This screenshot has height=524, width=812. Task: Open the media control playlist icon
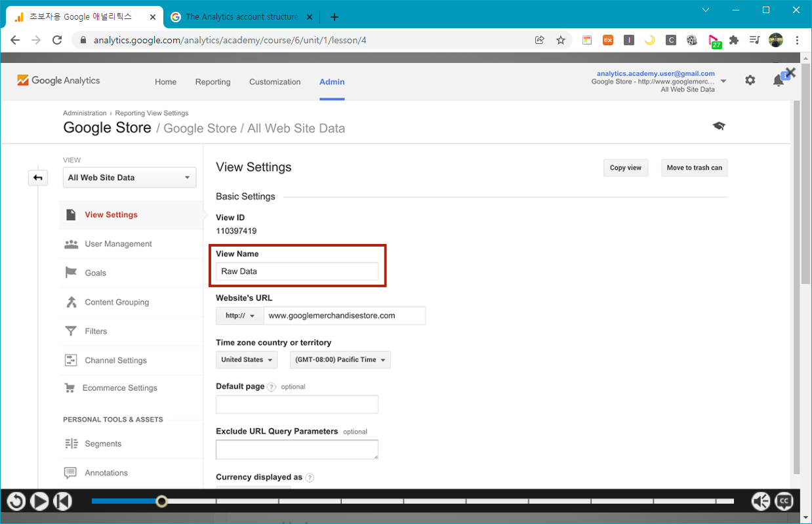pyautogui.click(x=755, y=40)
